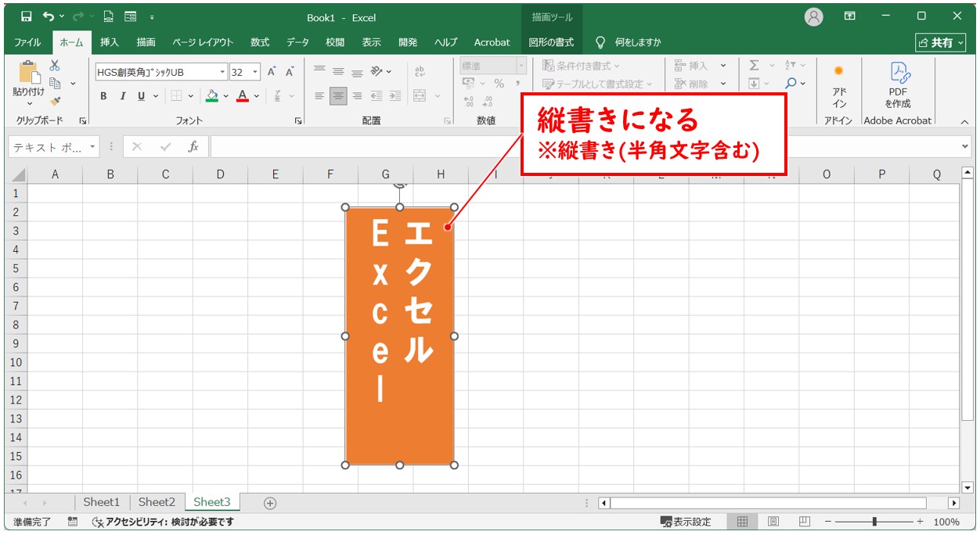Collapse the ribbon with the chevron
The image size is (980, 535).
pos(964,121)
